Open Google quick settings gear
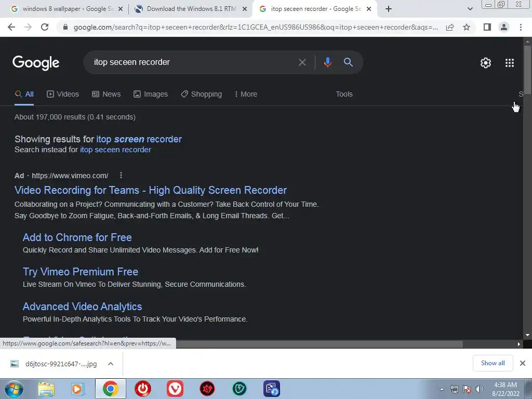Screen dimensions: 532x399 (486, 63)
